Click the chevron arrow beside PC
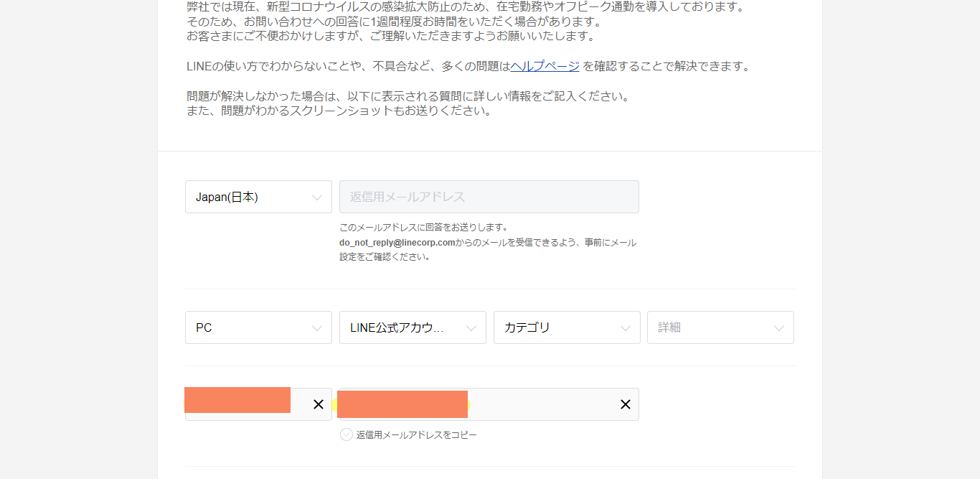980x479 pixels. [317, 328]
